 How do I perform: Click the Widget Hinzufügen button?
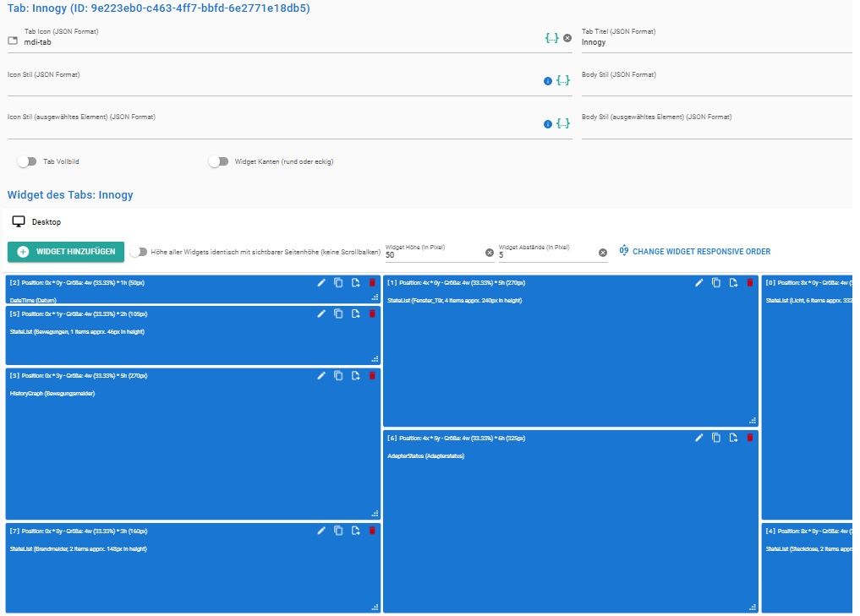67,252
